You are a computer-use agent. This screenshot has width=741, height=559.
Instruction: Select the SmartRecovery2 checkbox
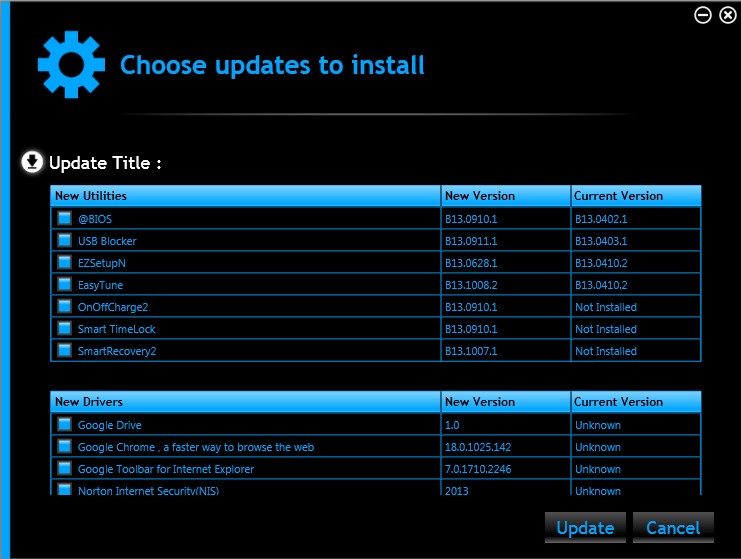[x=64, y=350]
